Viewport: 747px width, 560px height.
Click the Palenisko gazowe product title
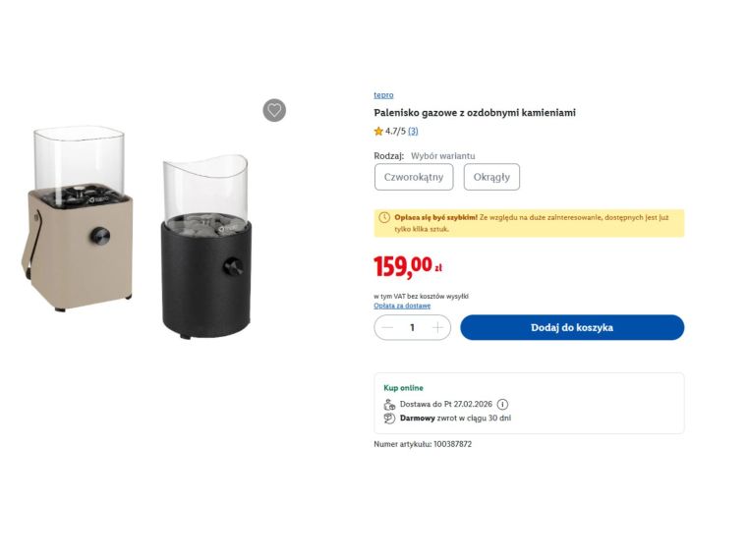coord(475,113)
